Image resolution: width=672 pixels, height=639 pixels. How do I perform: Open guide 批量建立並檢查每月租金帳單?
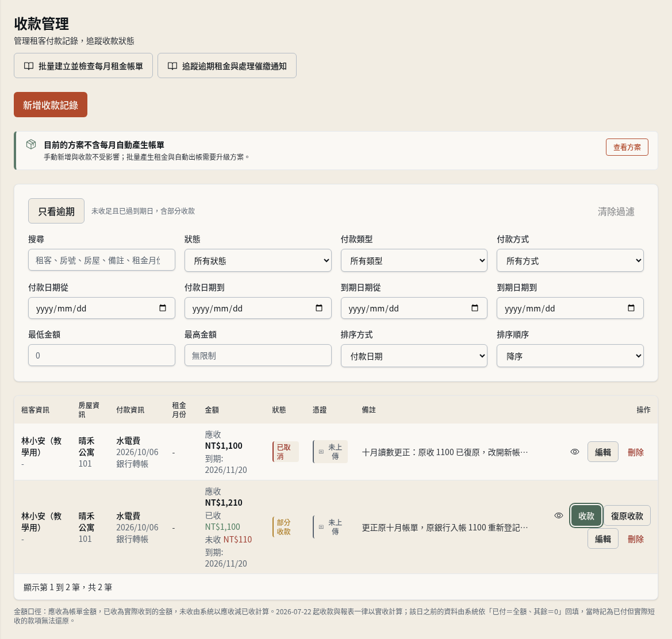(83, 66)
